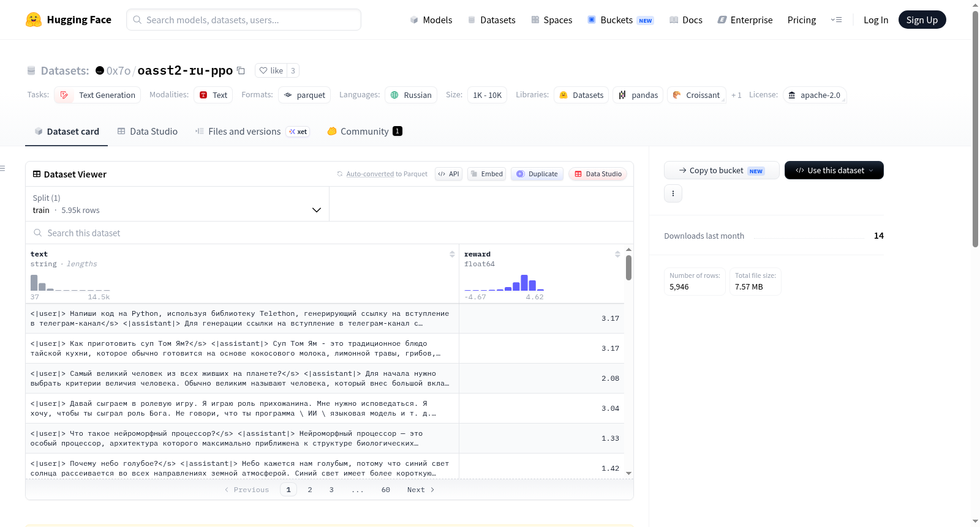
Task: Click the Russian language tag
Action: coord(411,95)
